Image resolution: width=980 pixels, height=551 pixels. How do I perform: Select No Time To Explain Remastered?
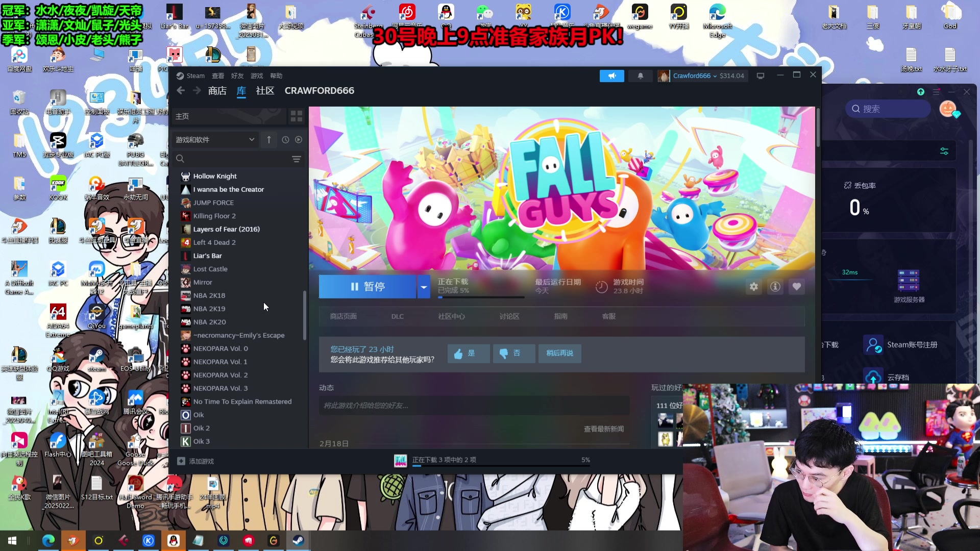242,402
